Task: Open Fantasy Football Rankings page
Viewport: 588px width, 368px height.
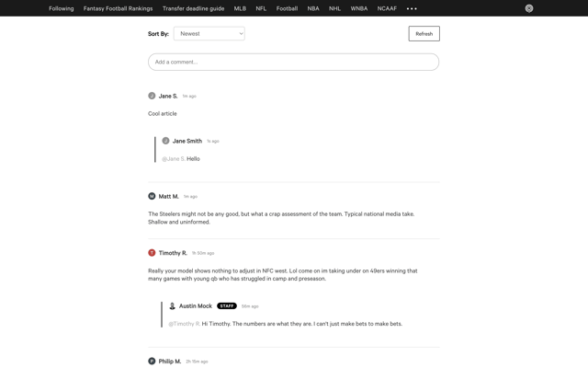Action: click(x=119, y=8)
